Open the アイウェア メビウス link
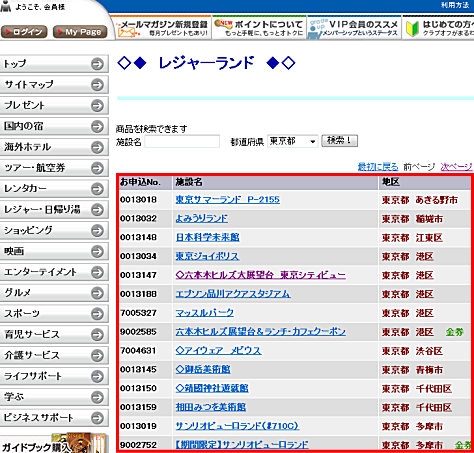The image size is (474, 453). 218,351
